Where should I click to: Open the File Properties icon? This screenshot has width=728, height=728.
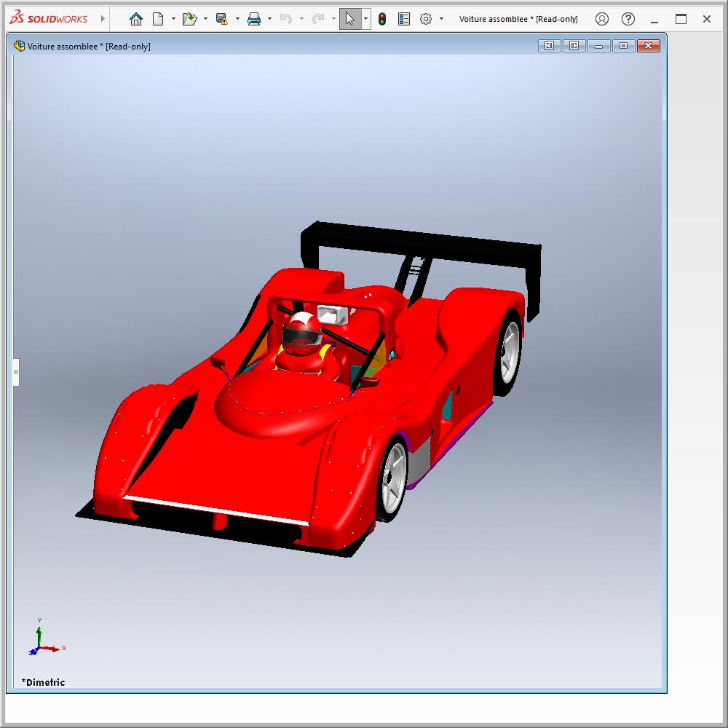point(404,20)
